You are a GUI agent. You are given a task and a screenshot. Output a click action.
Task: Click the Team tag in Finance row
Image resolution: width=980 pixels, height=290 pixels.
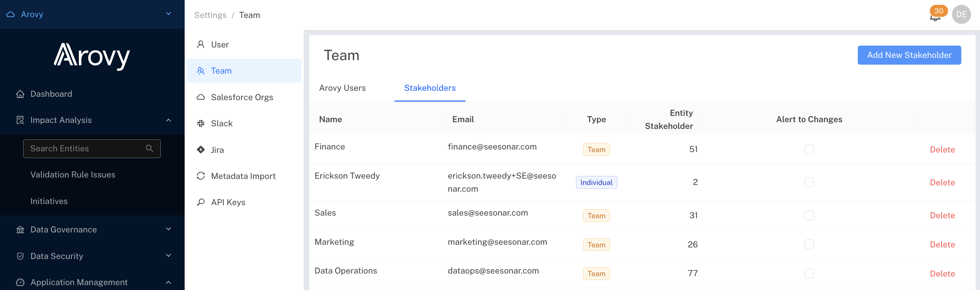[596, 149]
